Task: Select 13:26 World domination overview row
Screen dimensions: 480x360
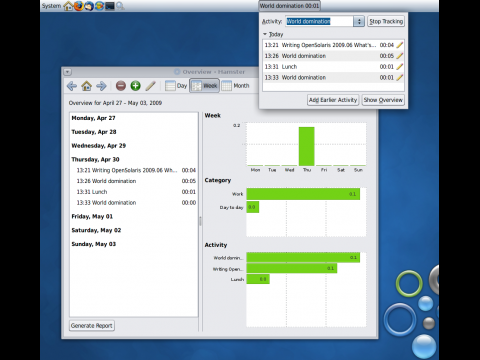Action: coord(134,181)
